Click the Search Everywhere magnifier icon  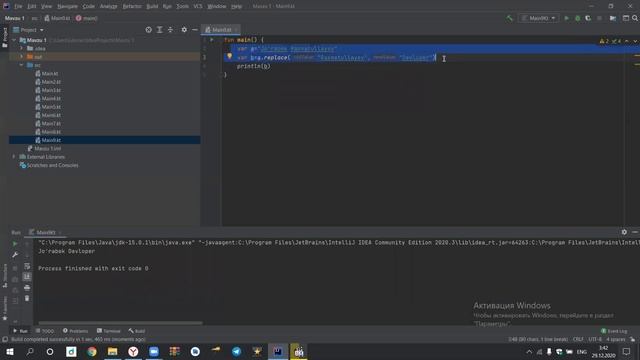pyautogui.click(x=635, y=18)
